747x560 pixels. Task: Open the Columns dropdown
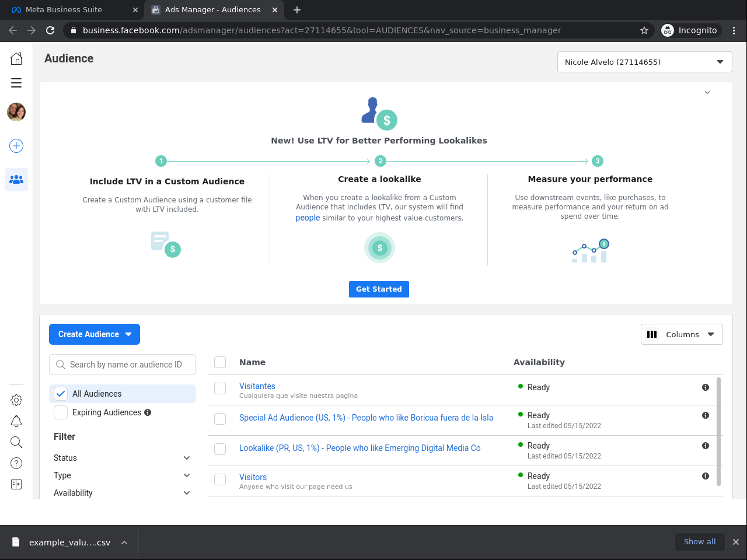(682, 334)
